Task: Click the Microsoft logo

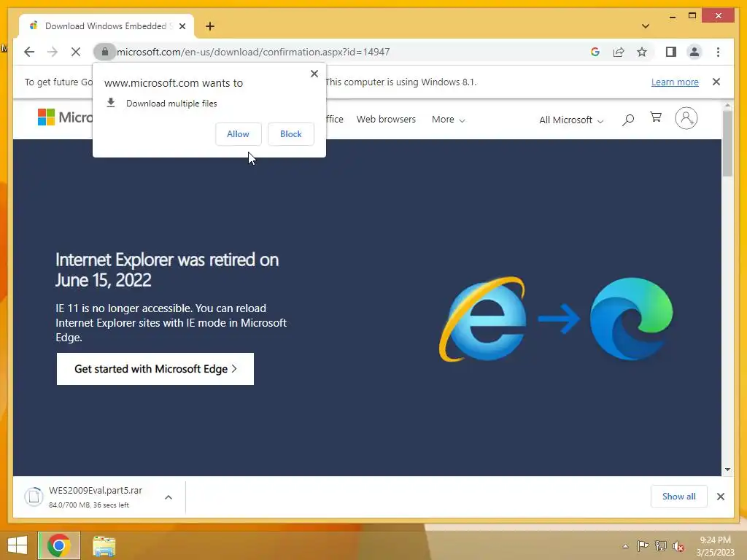Action: [x=65, y=117]
